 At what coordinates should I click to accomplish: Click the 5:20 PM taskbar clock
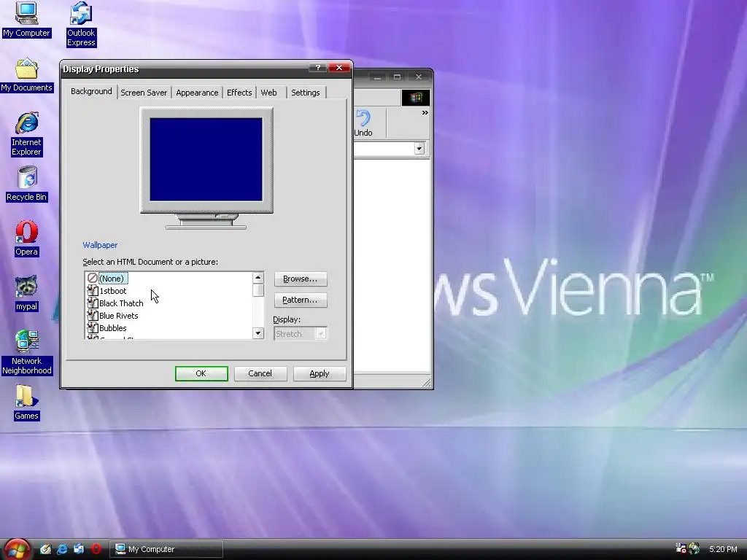tap(723, 549)
